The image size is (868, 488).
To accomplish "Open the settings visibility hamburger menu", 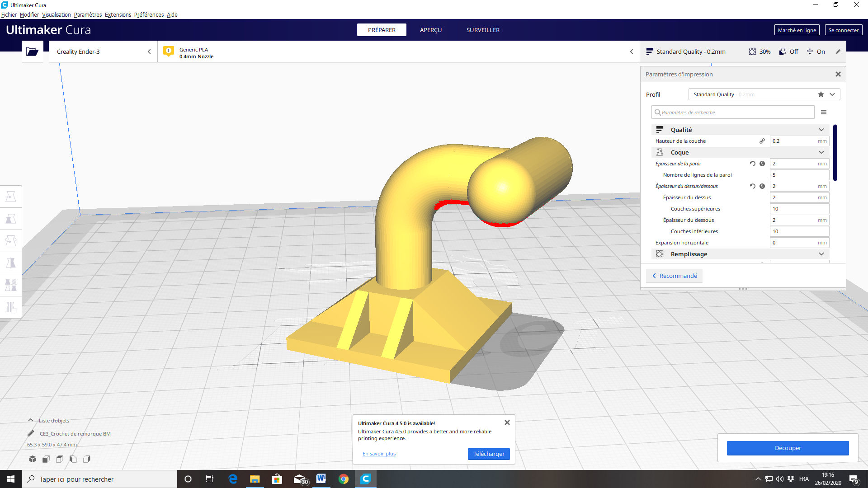I will click(x=824, y=112).
